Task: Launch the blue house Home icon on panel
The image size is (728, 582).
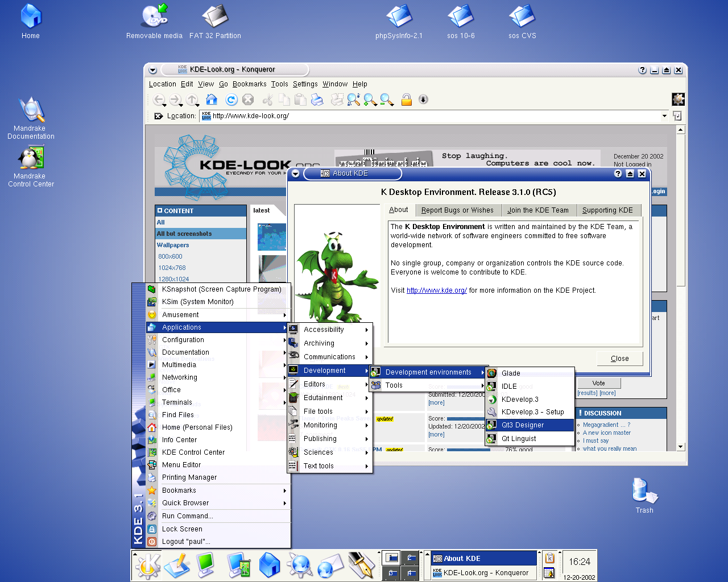Action: click(270, 566)
